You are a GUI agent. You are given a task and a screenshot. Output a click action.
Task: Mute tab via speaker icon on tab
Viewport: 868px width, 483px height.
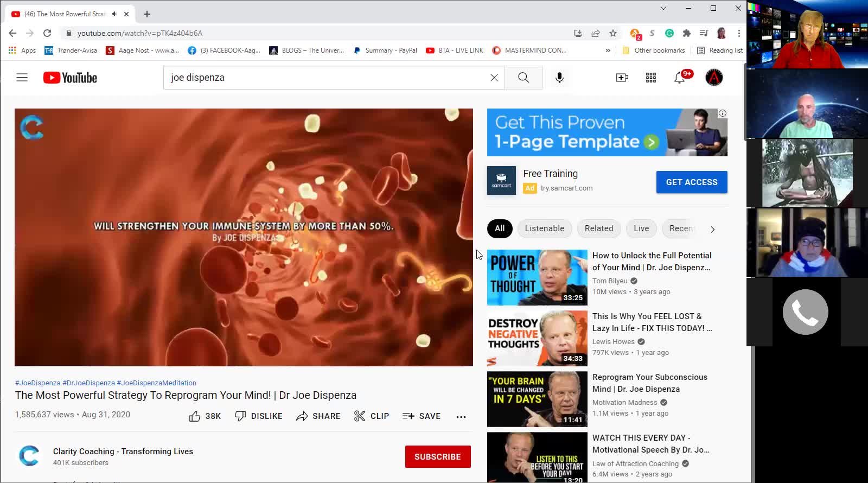click(114, 14)
